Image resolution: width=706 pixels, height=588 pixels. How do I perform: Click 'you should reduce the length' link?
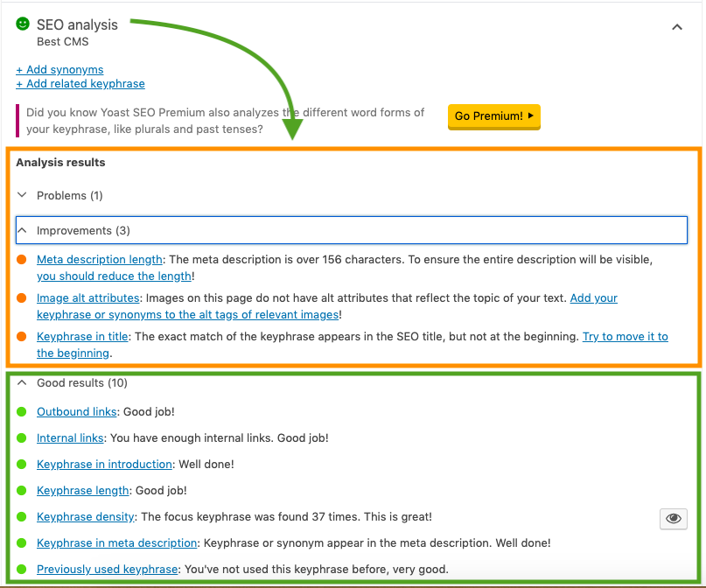[114, 276]
